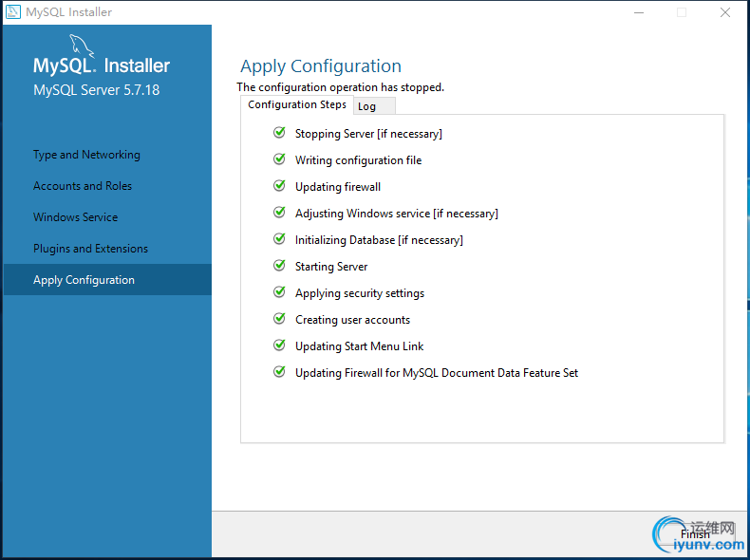
Task: Click 'Initializing Database [if necessary]' text
Action: [x=379, y=240]
